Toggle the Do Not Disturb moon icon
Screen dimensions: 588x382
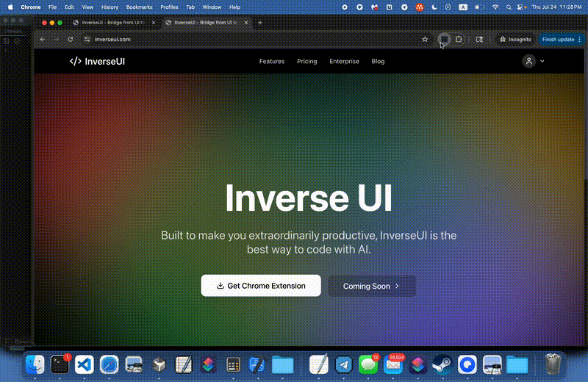[x=434, y=7]
